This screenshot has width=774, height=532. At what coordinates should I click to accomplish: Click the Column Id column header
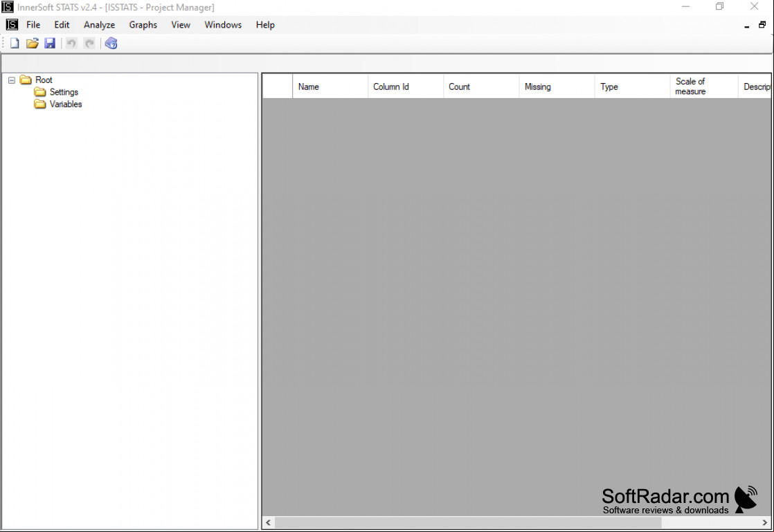tap(405, 86)
